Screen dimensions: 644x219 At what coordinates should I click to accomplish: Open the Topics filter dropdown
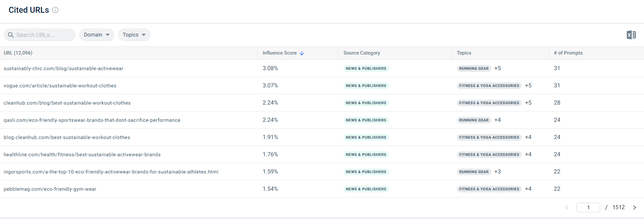134,35
